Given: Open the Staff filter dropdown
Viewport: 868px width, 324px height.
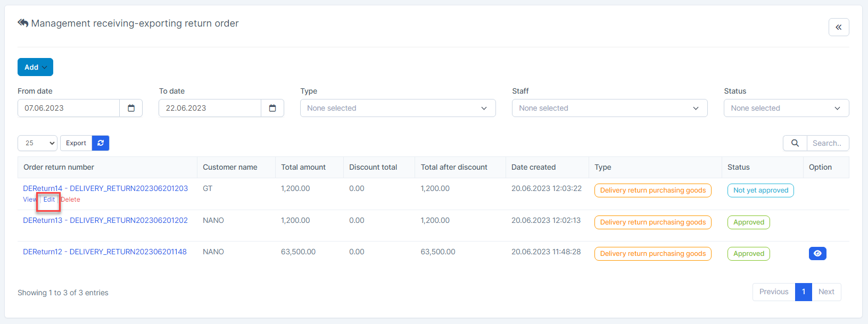Looking at the screenshot, I should [609, 108].
